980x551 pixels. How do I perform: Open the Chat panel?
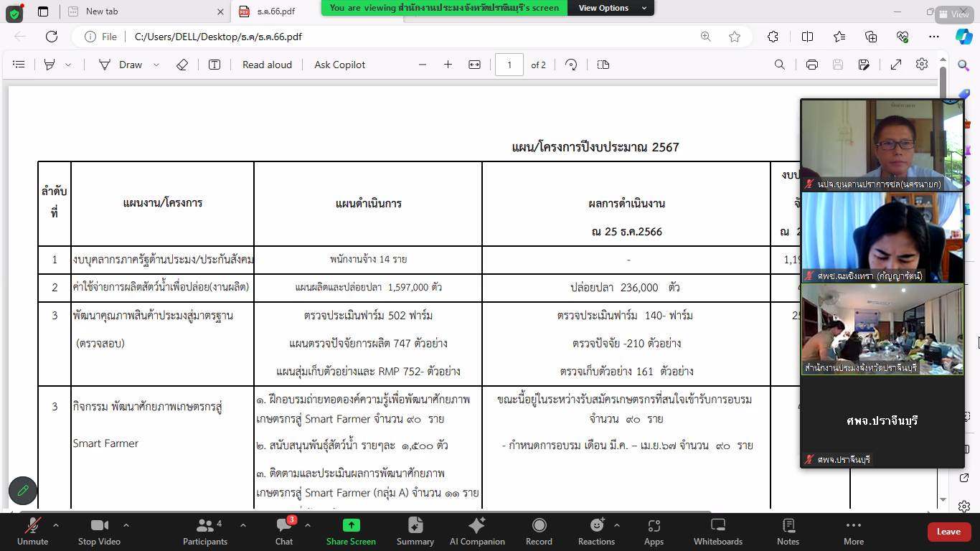click(284, 532)
